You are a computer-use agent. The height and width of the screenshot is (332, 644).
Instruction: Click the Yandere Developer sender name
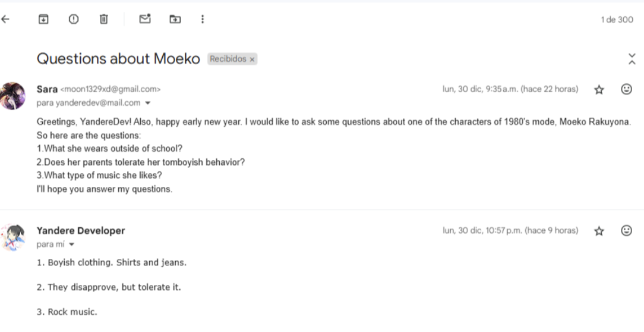tap(81, 230)
